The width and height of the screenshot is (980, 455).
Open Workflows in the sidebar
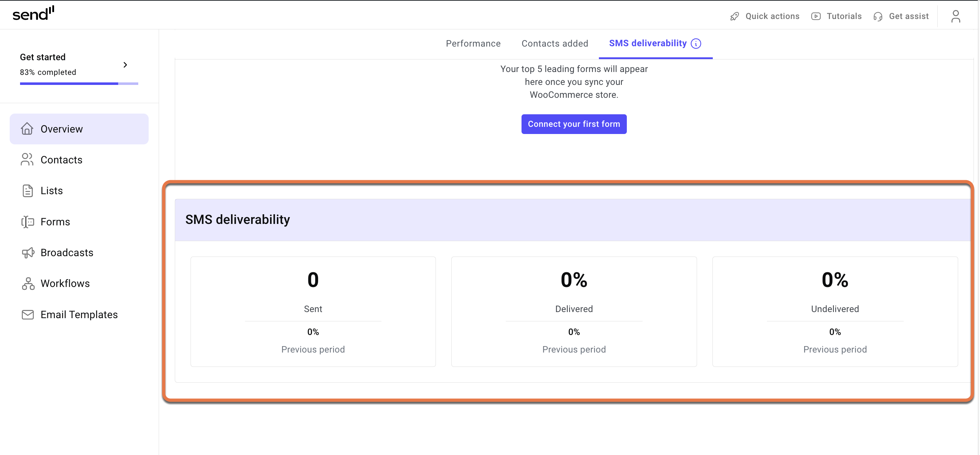[79, 283]
